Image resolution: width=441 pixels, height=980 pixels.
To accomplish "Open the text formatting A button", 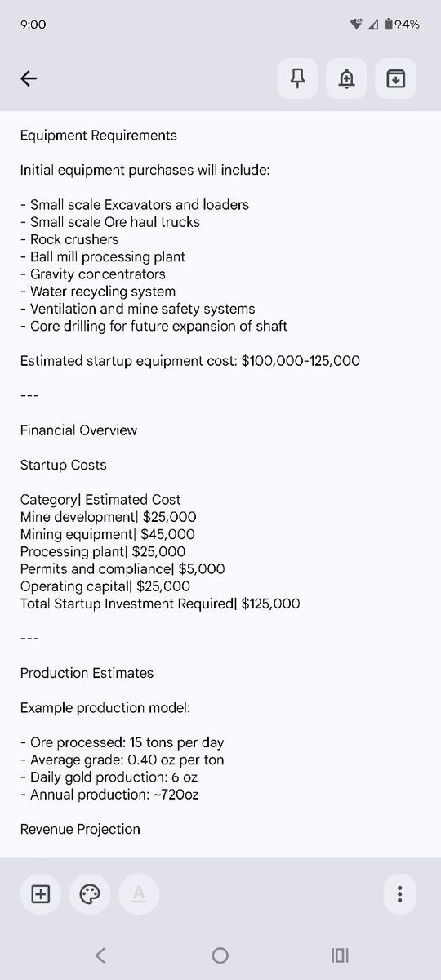I will pos(139,894).
